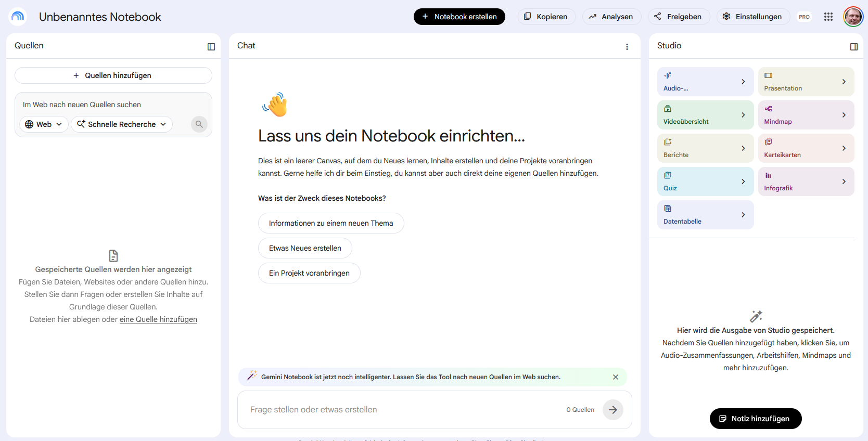Dismiss the Gemini Notebook notification banner
This screenshot has height=441, width=868.
(616, 377)
